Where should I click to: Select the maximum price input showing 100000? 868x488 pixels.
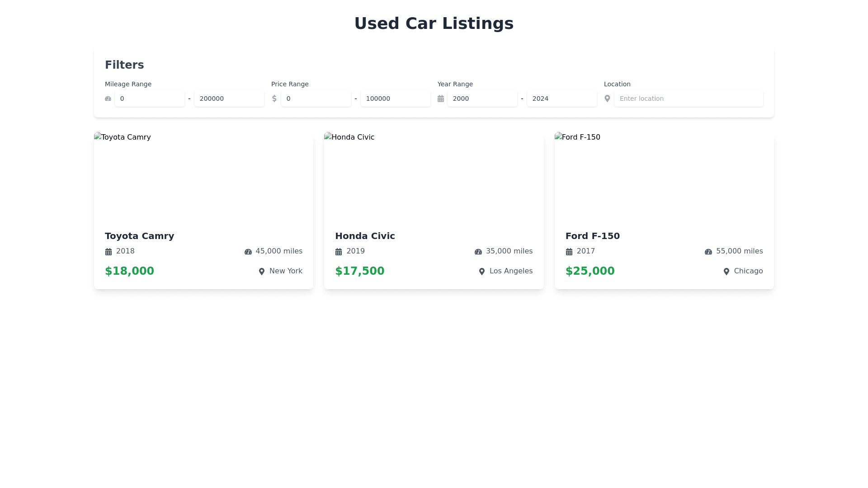pos(395,98)
